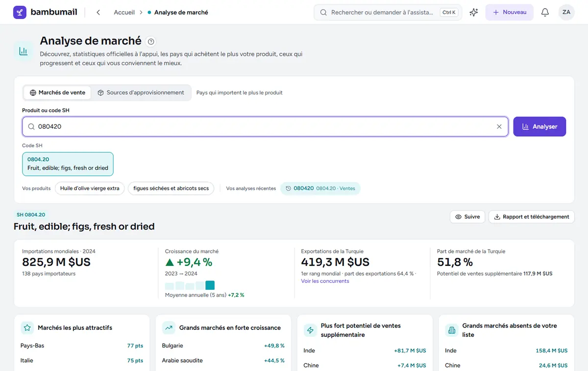Open the ZA user avatar menu
This screenshot has width=588, height=371.
click(566, 12)
